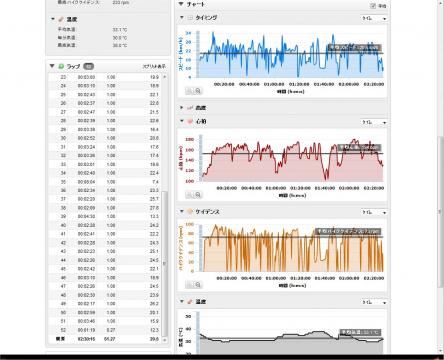The image size is (444, 360).
Task: Click the 01:40:00 tick on heart rate chart
Action: (325, 188)
